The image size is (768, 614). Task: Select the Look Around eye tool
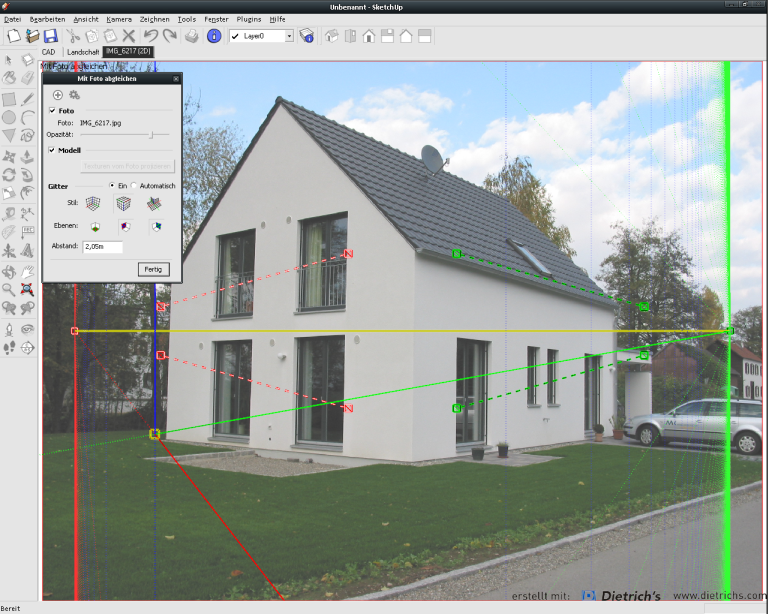27,330
